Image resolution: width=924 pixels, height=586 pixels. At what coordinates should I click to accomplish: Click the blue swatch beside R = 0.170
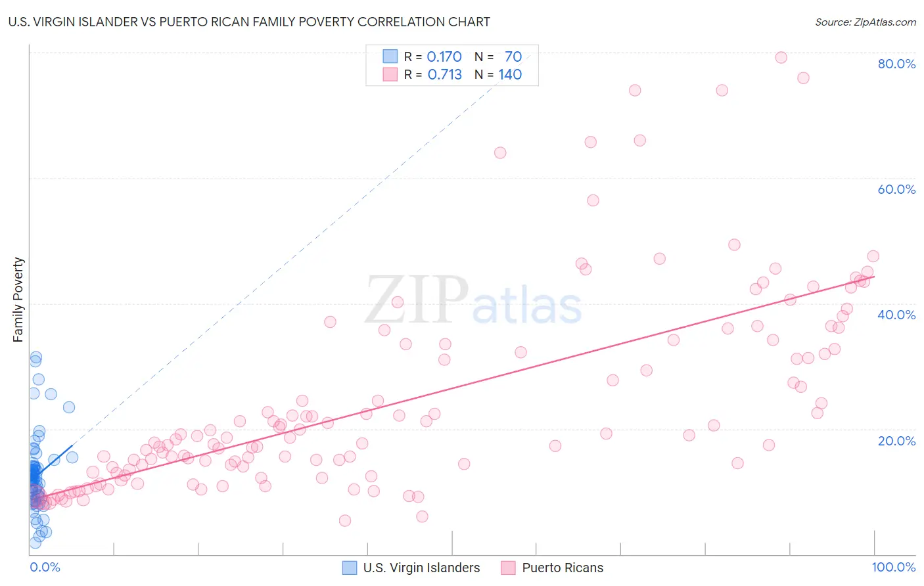[390, 56]
